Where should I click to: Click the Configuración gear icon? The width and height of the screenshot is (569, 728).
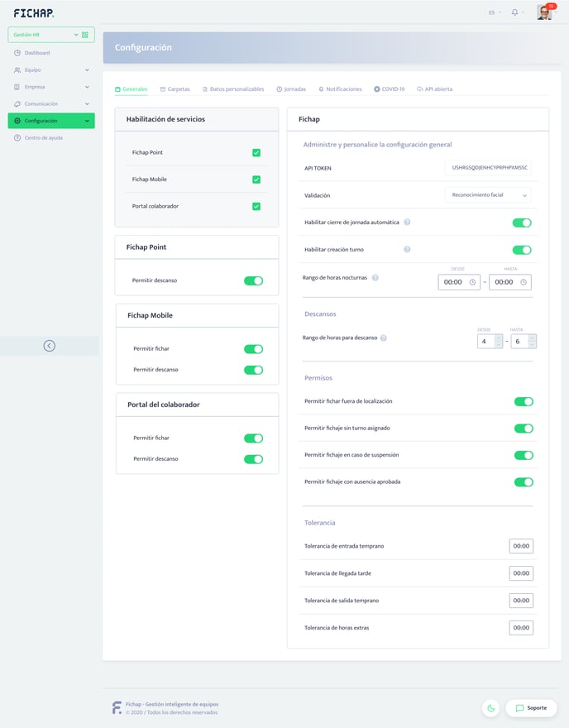tap(17, 121)
